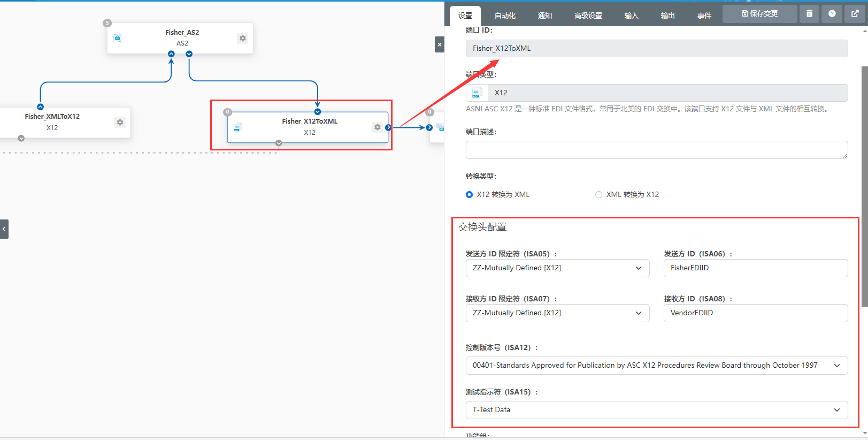Image resolution: width=868 pixels, height=440 pixels.
Task: Click the 端口描述 text area
Action: click(x=656, y=150)
